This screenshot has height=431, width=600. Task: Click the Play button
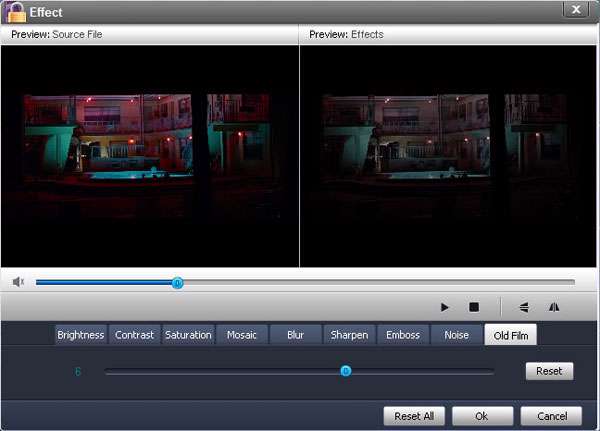tap(445, 307)
